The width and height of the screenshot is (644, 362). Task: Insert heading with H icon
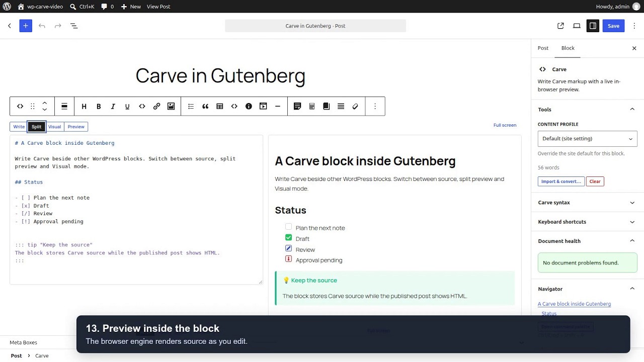(84, 106)
